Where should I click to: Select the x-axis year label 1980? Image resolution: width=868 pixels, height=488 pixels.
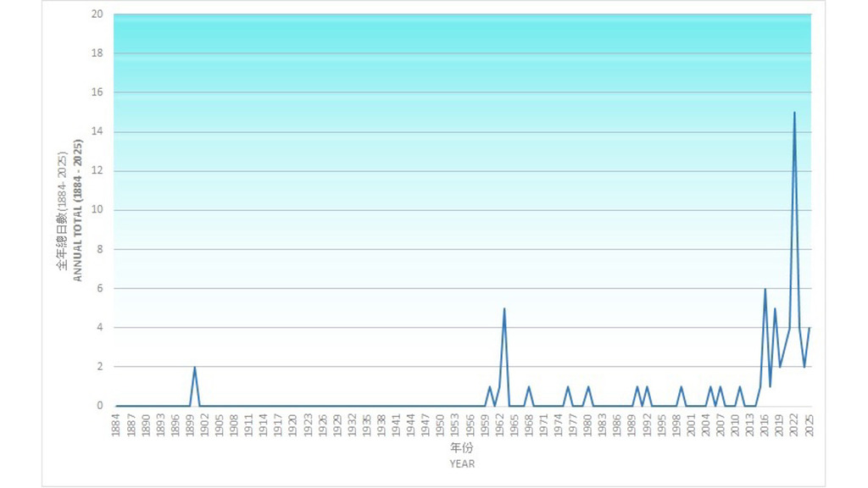click(x=588, y=423)
